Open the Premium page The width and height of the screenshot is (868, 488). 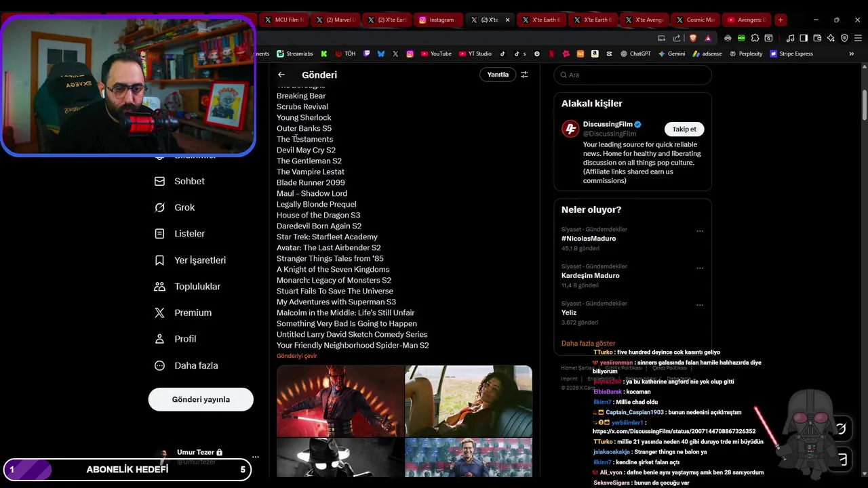pos(183,312)
